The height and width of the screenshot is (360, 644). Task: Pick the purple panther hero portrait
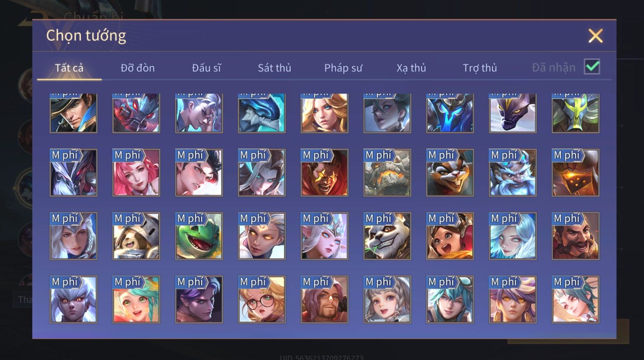[x=513, y=113]
